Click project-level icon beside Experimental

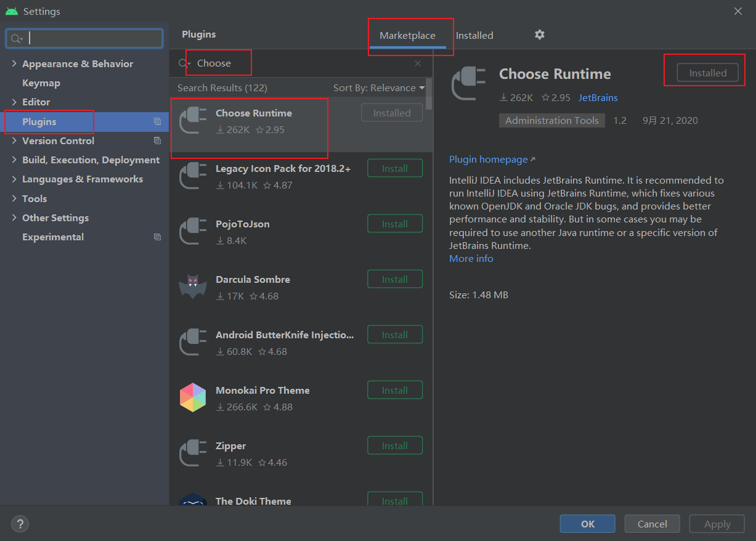[157, 237]
